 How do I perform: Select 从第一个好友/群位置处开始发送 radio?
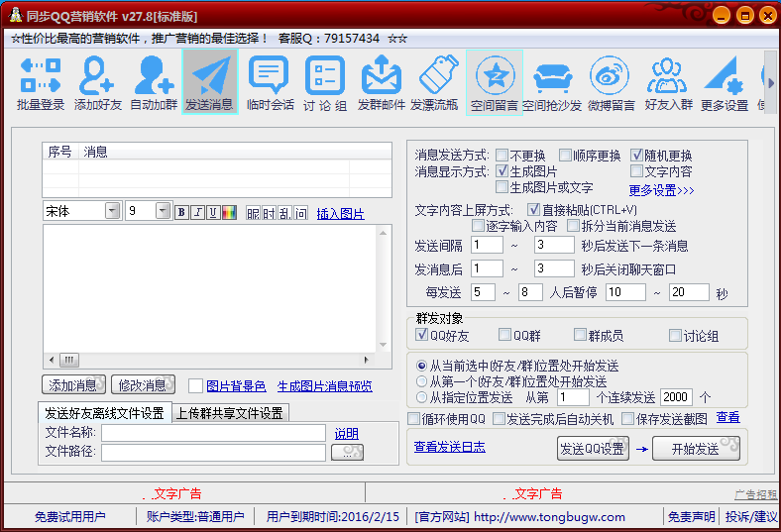point(421,381)
